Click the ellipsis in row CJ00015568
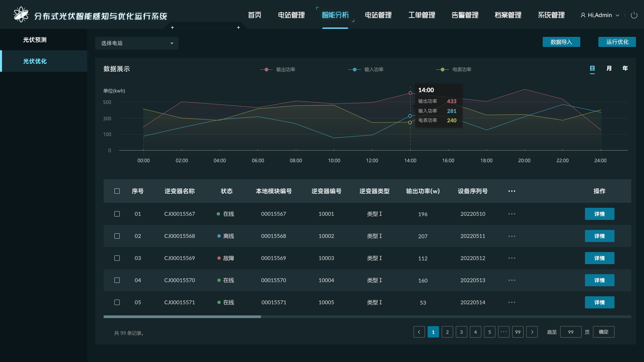 pos(512,236)
